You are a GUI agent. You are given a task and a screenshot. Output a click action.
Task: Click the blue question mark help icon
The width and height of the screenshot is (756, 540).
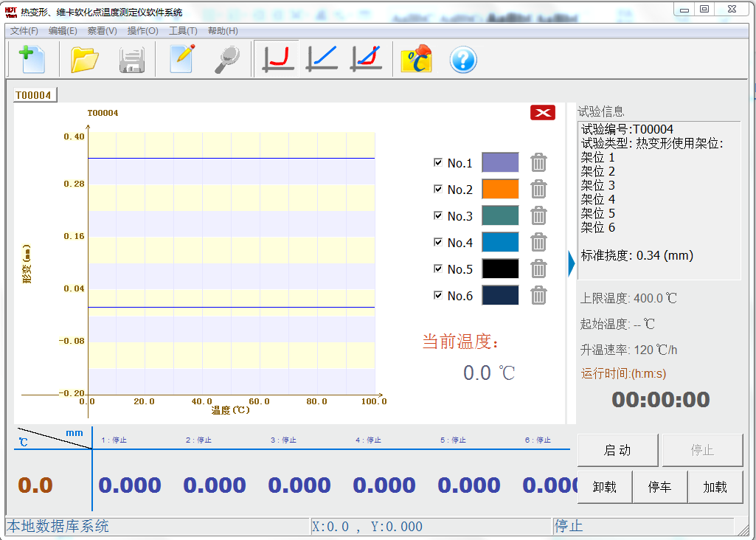pos(463,60)
